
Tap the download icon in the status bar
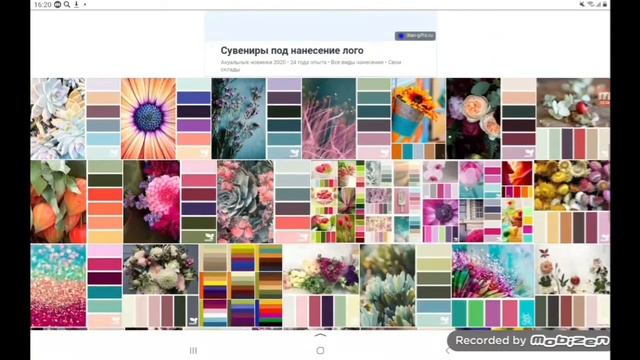tap(76, 4)
